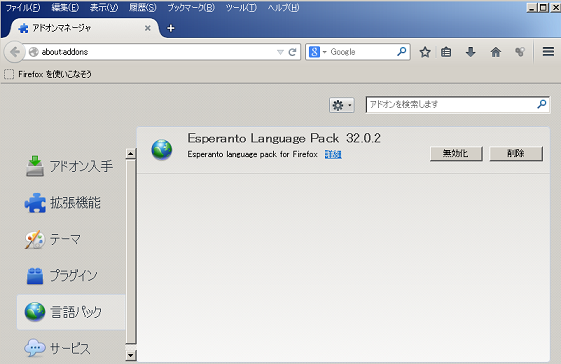Open a new tab with plus button
Screen dimensions: 561x364
171,28
